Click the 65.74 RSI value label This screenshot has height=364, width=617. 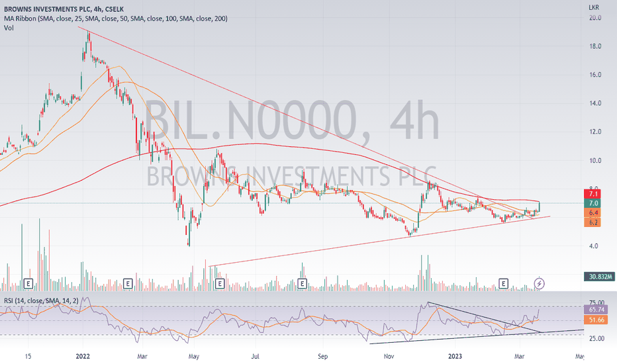[x=596, y=310]
